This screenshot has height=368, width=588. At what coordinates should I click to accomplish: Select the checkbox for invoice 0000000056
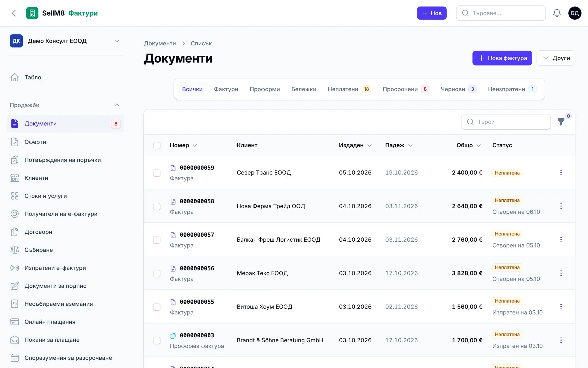tap(157, 274)
